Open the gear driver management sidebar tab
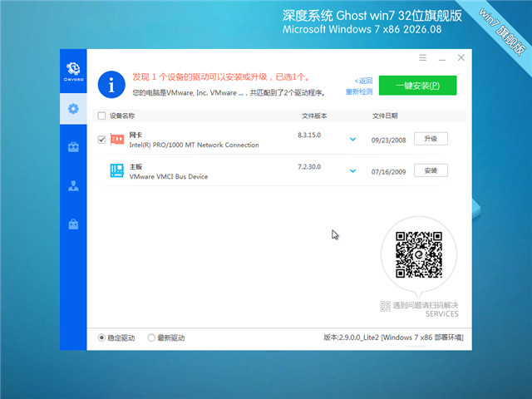 pos(73,109)
